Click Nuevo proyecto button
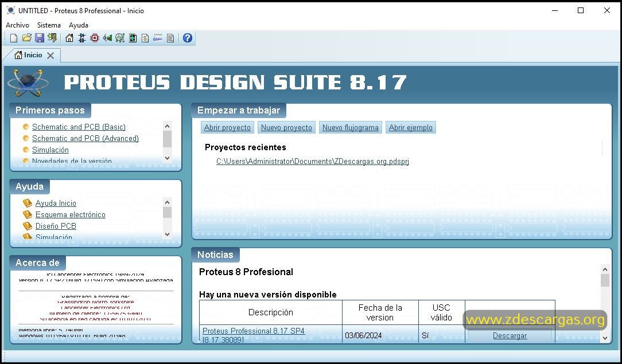Viewport: 622px width, 364px height. pos(286,127)
